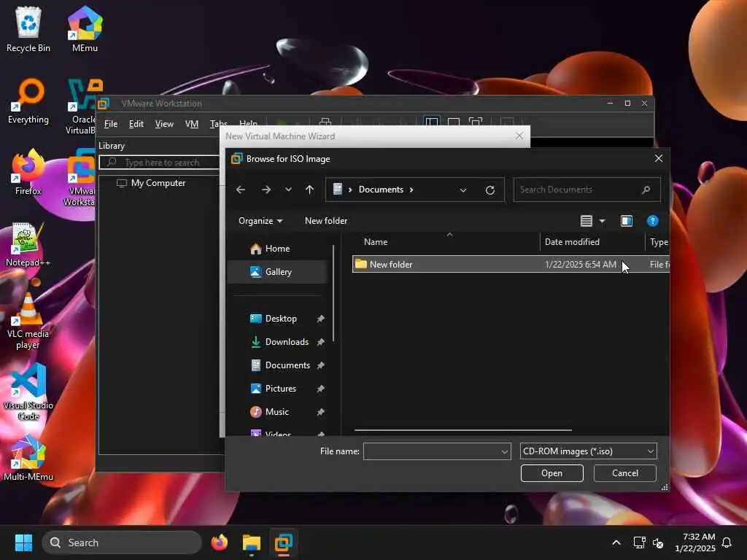Expand the address bar history dropdown
Viewport: 747px width, 560px height.
click(463, 190)
